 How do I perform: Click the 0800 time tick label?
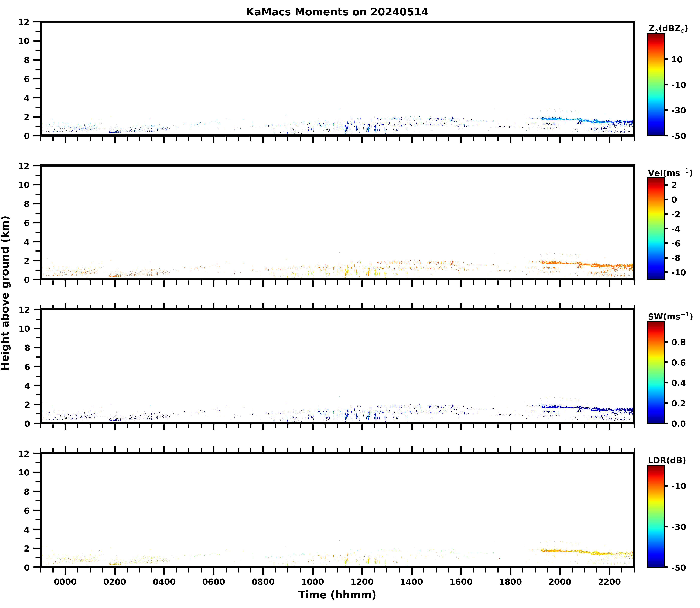point(263,582)
